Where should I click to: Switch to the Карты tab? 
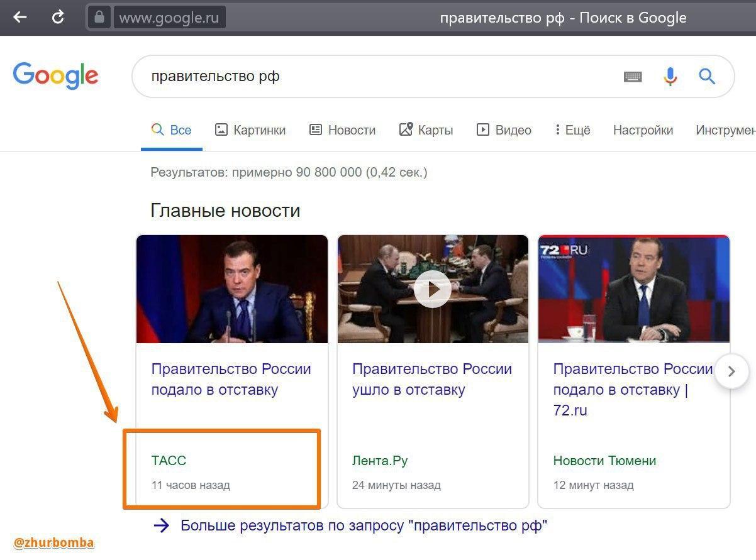pos(426,130)
